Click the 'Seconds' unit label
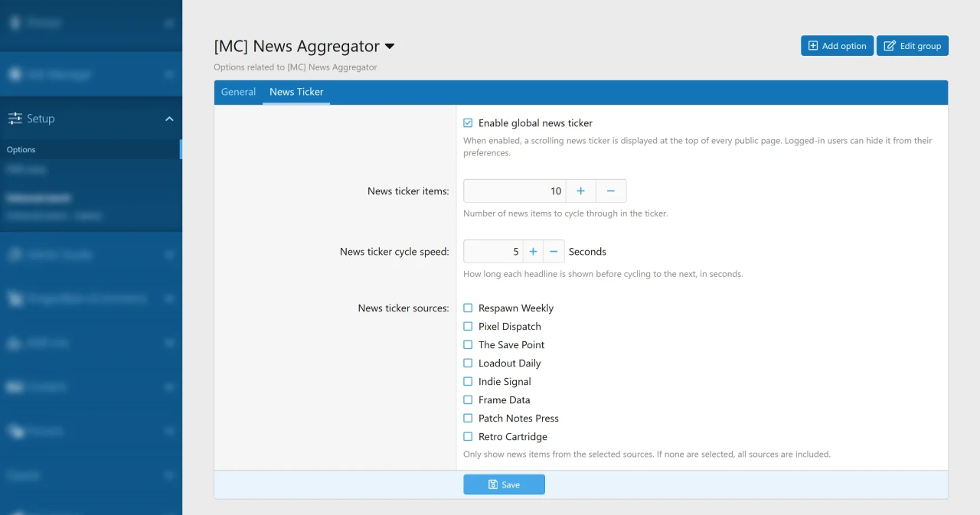The width and height of the screenshot is (980, 515). coord(587,252)
